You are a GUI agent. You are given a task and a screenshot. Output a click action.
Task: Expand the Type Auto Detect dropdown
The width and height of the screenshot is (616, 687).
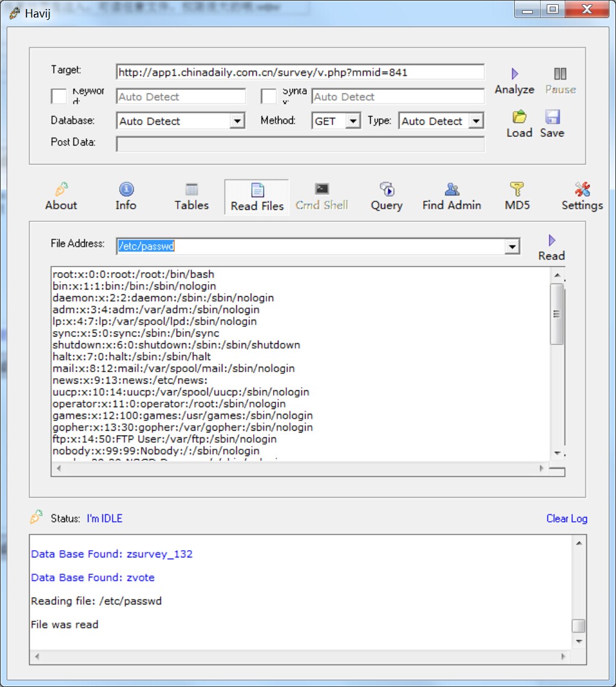coord(476,121)
